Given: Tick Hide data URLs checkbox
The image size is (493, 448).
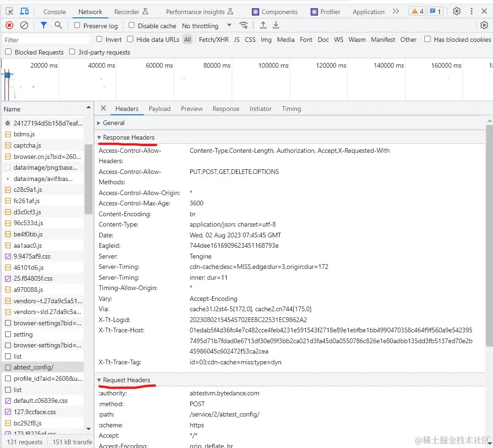Looking at the screenshot, I should tap(130, 39).
